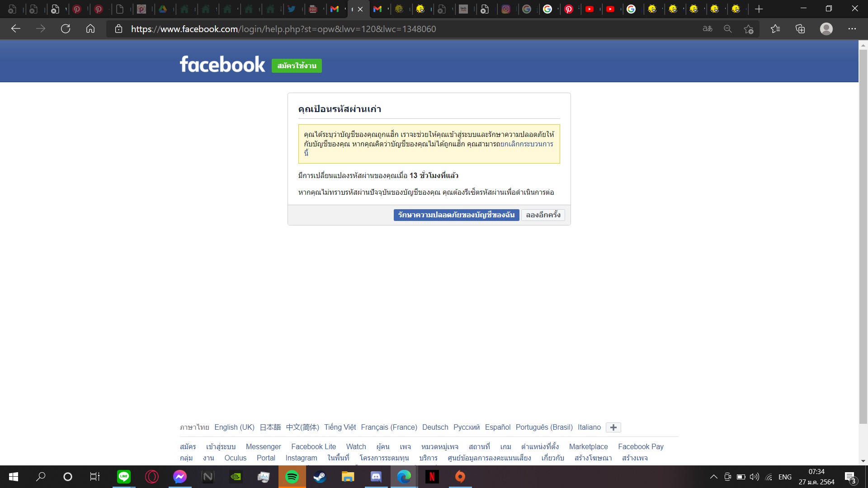
Task: Open the Facebook Lite footer link
Action: [314, 446]
